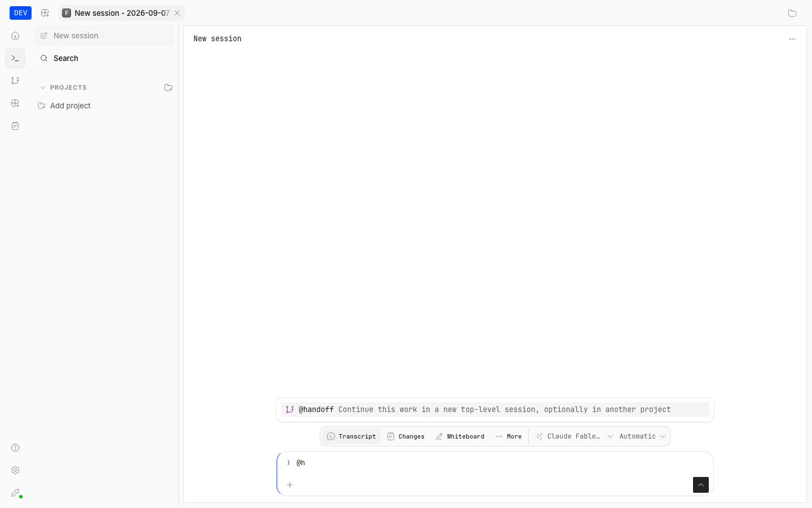Click the black send arrow button

pos(701,485)
